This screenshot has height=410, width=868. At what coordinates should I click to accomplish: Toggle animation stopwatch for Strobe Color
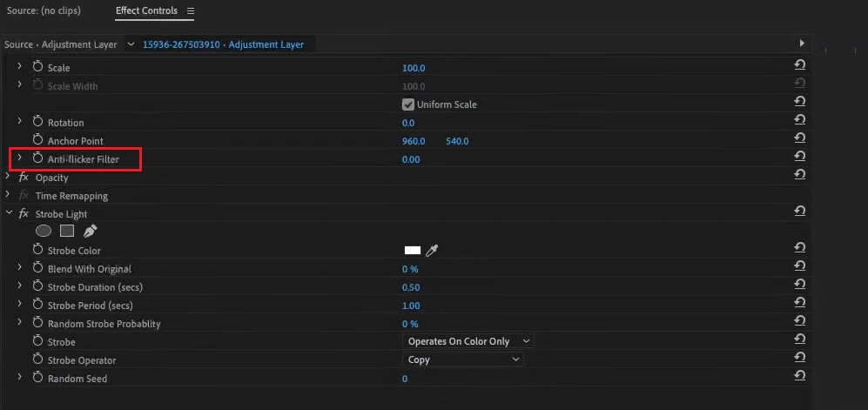click(x=37, y=250)
